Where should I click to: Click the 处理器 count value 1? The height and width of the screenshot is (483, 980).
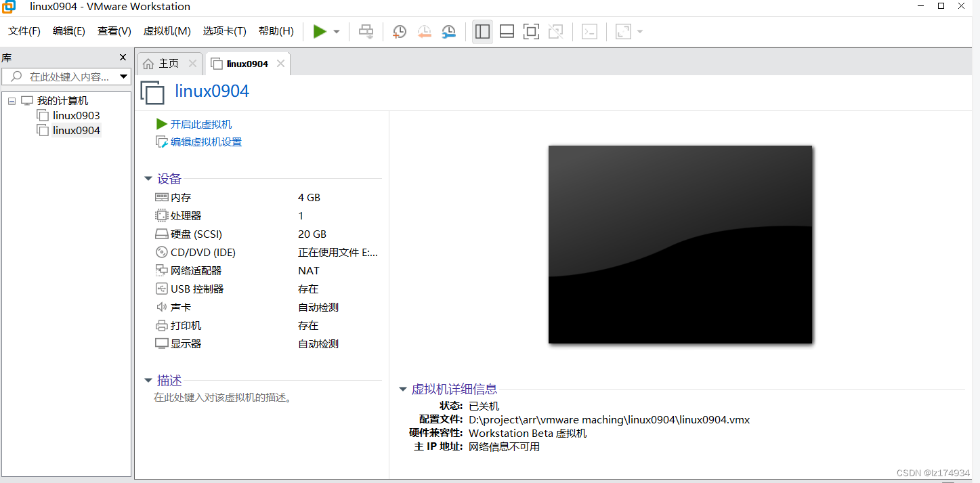coord(301,216)
